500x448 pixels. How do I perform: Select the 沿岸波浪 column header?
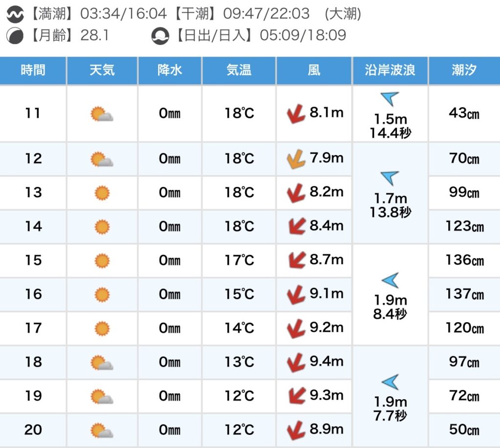click(x=390, y=70)
